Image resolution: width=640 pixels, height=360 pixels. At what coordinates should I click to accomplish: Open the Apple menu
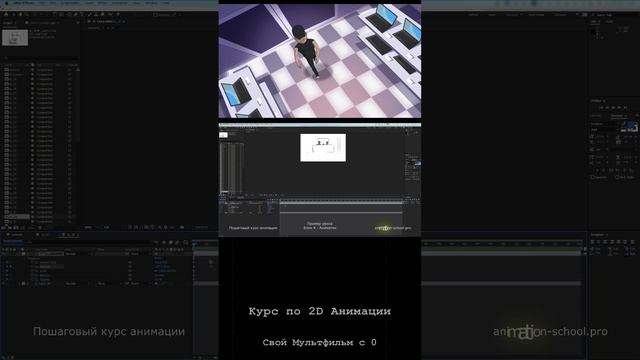click(x=6, y=3)
